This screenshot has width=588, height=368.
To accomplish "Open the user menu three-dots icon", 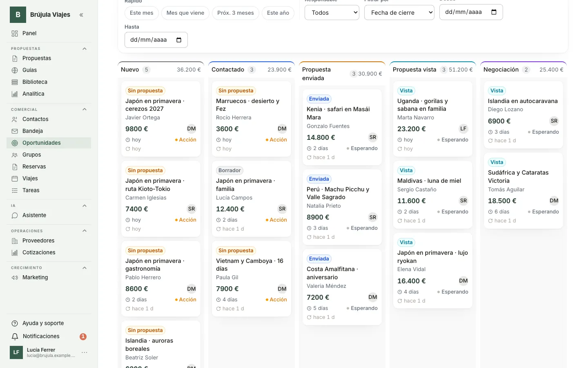I will [85, 352].
